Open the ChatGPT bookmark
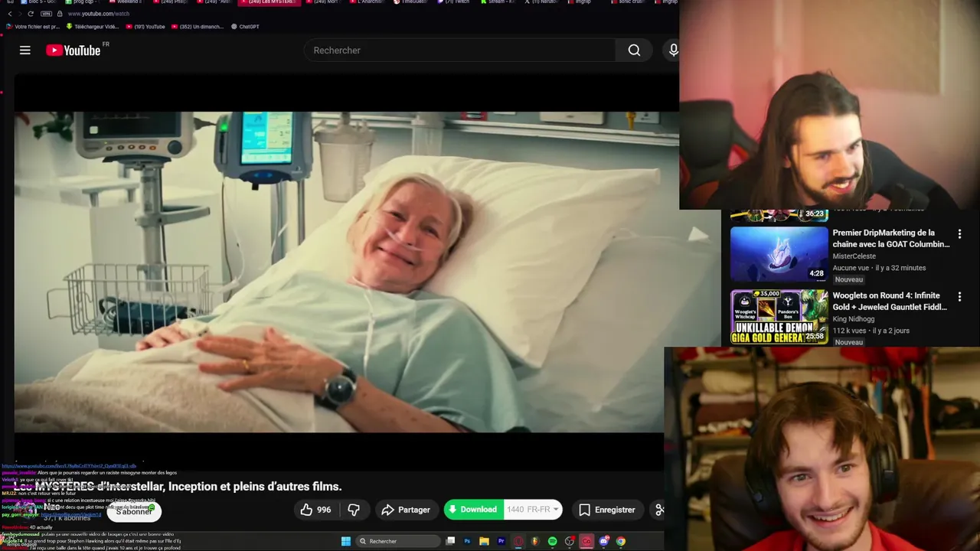The height and width of the screenshot is (551, 980). pyautogui.click(x=245, y=27)
